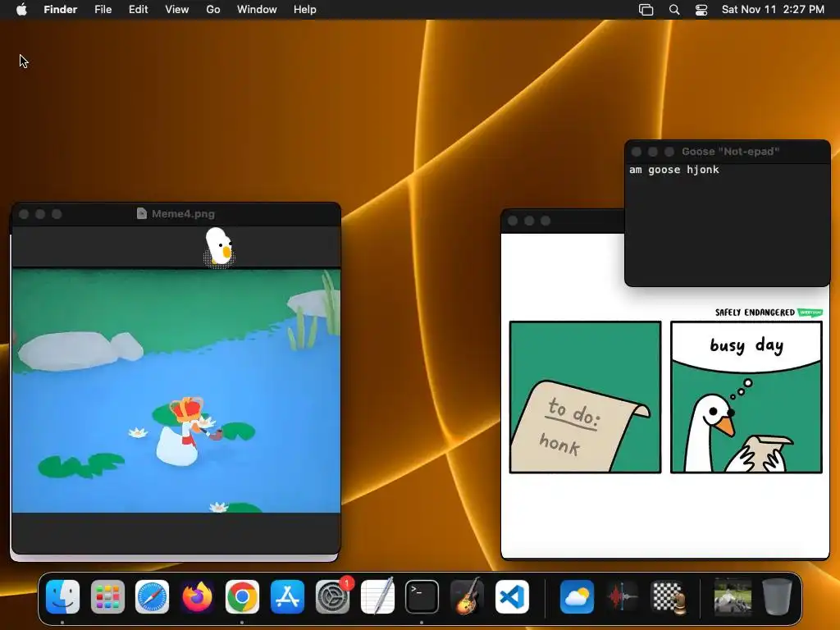This screenshot has height=630, width=840.
Task: Open Launchpad in the dock
Action: pos(107,596)
